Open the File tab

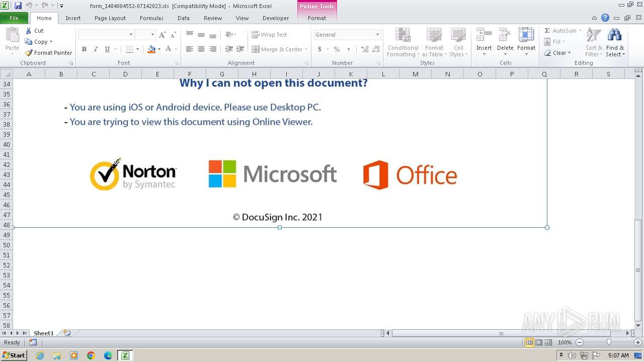click(14, 18)
